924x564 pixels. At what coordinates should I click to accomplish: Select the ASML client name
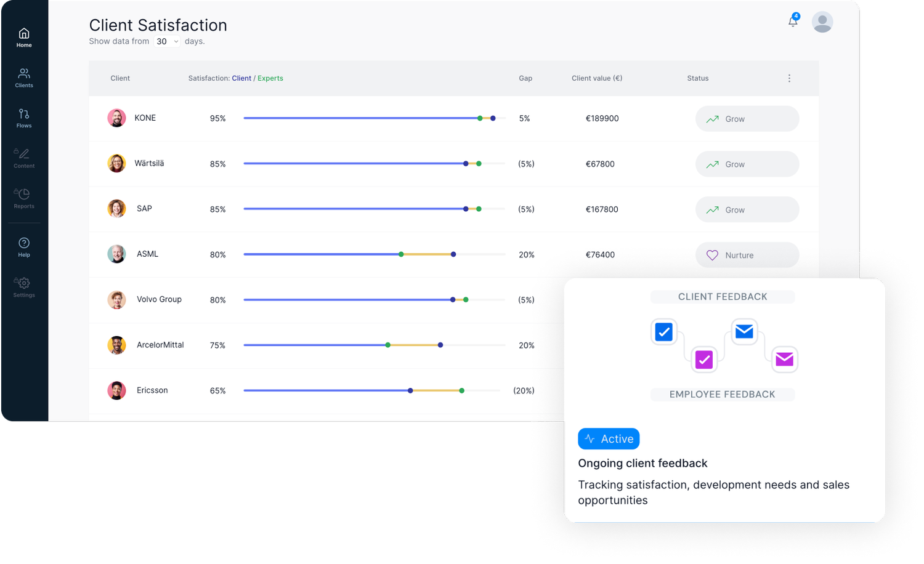(x=147, y=254)
